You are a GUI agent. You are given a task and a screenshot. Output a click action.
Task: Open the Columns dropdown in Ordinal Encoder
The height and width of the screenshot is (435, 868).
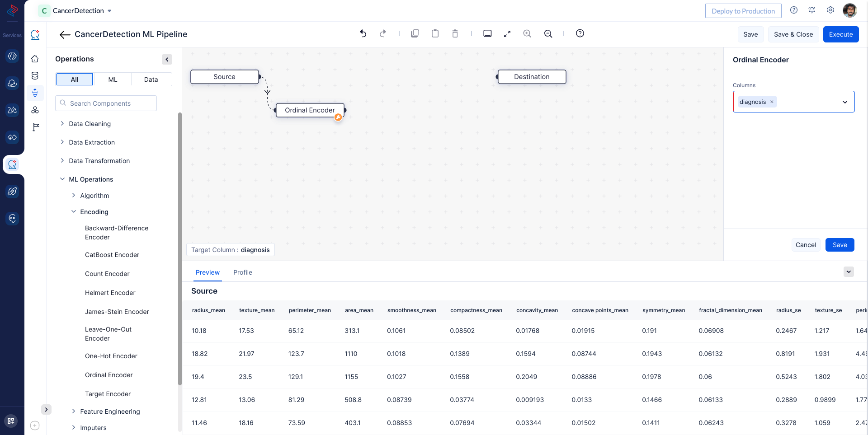pyautogui.click(x=844, y=102)
